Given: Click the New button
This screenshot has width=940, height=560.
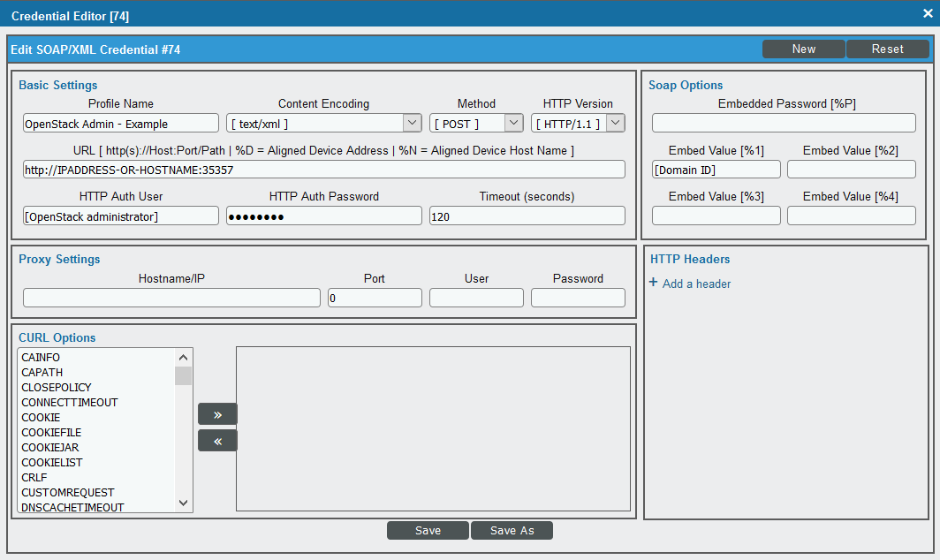Looking at the screenshot, I should click(803, 49).
